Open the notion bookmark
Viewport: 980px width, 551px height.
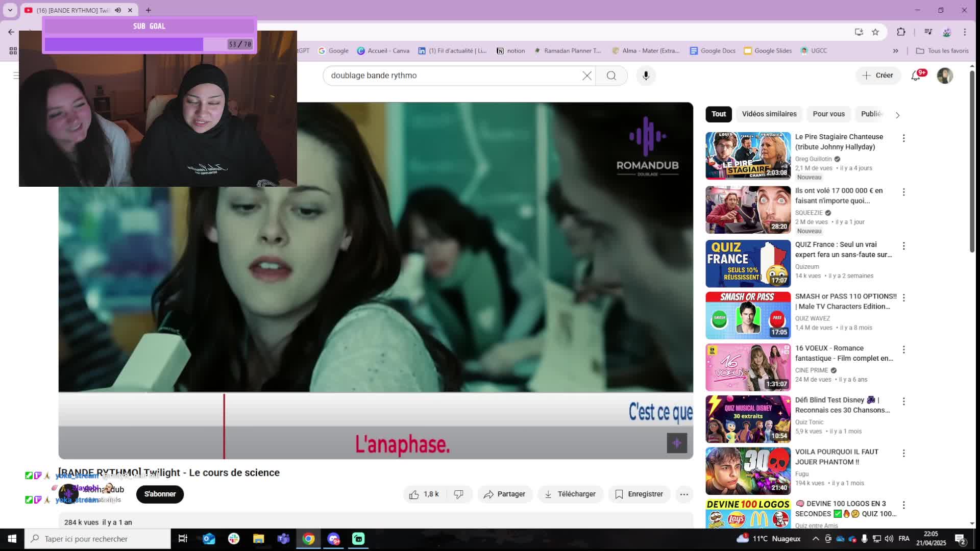tap(510, 51)
